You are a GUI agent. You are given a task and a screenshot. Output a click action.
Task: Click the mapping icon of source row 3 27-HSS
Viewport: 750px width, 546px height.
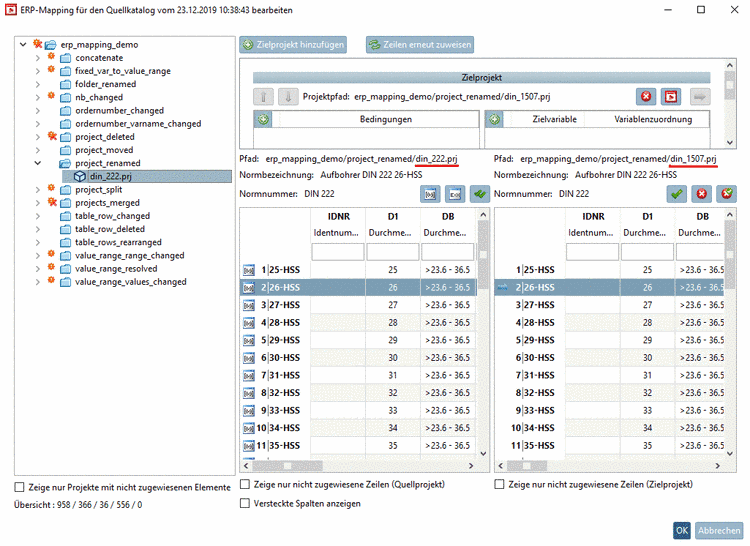(249, 305)
